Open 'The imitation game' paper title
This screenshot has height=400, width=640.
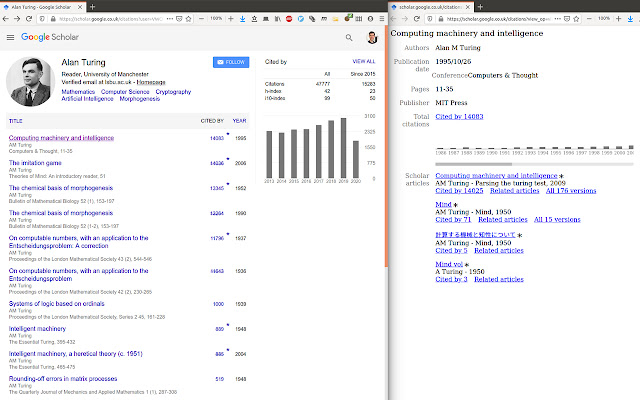click(x=35, y=162)
